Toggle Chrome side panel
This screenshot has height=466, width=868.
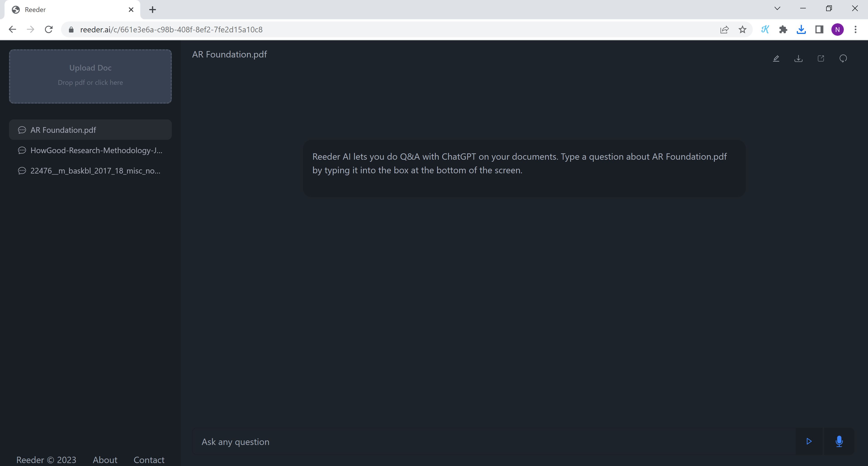tap(819, 30)
